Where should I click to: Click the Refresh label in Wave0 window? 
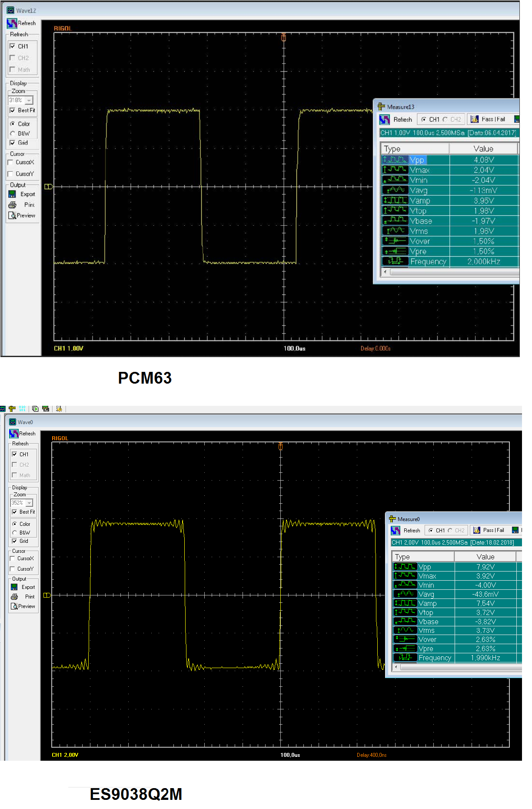click(27, 434)
